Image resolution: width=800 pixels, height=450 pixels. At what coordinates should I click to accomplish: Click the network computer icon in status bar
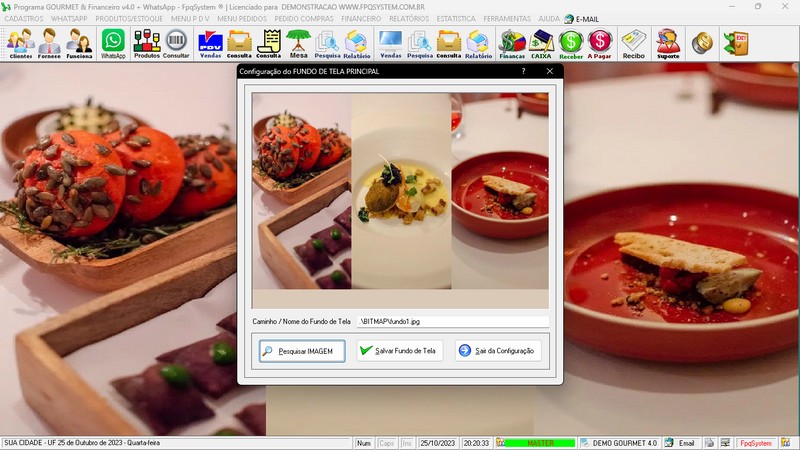tap(725, 443)
